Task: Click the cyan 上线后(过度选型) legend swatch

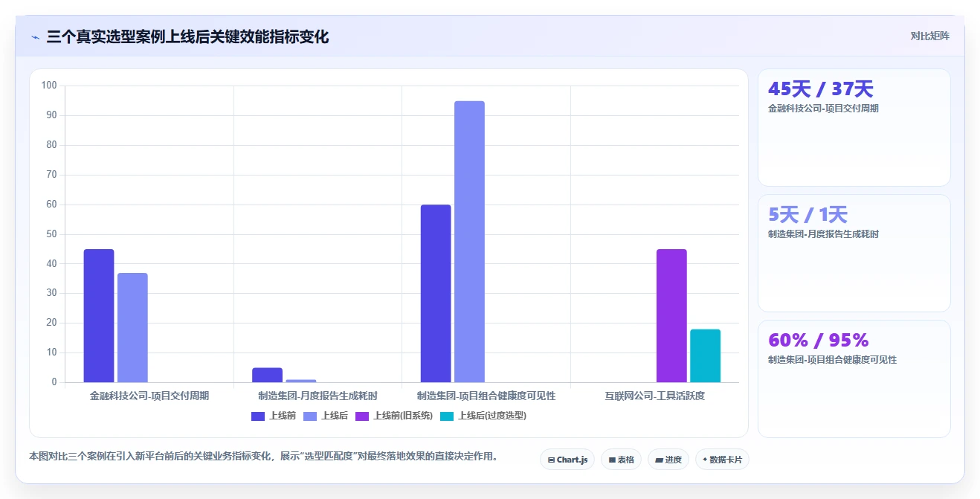Action: 447,416
